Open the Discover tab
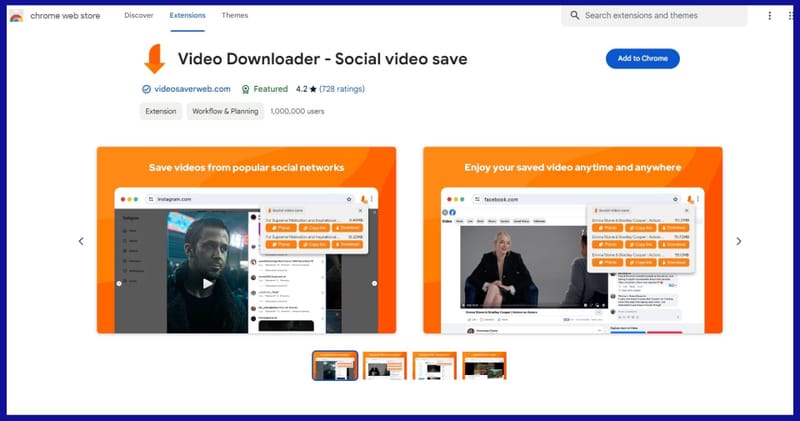800x421 pixels. tap(139, 16)
